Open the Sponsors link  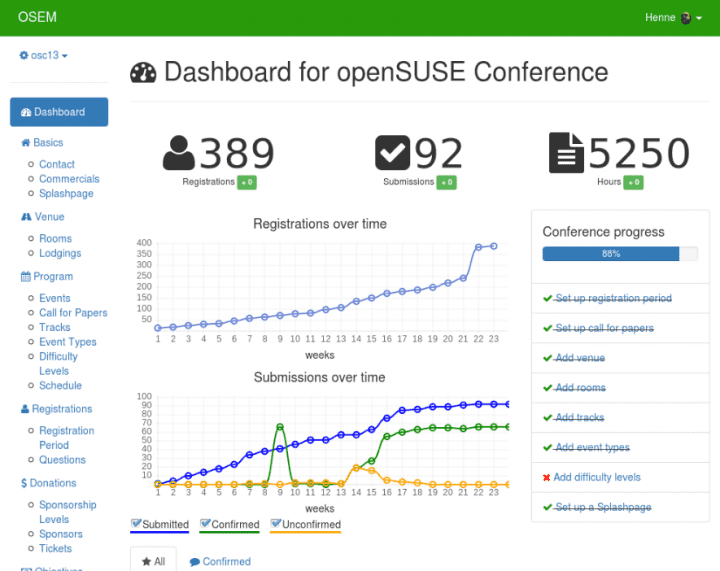[x=61, y=534]
